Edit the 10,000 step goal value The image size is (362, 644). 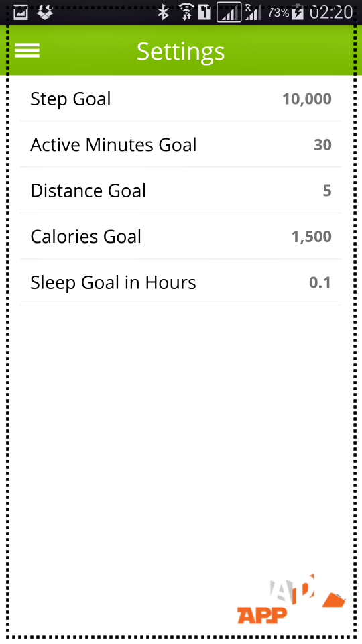(x=307, y=99)
